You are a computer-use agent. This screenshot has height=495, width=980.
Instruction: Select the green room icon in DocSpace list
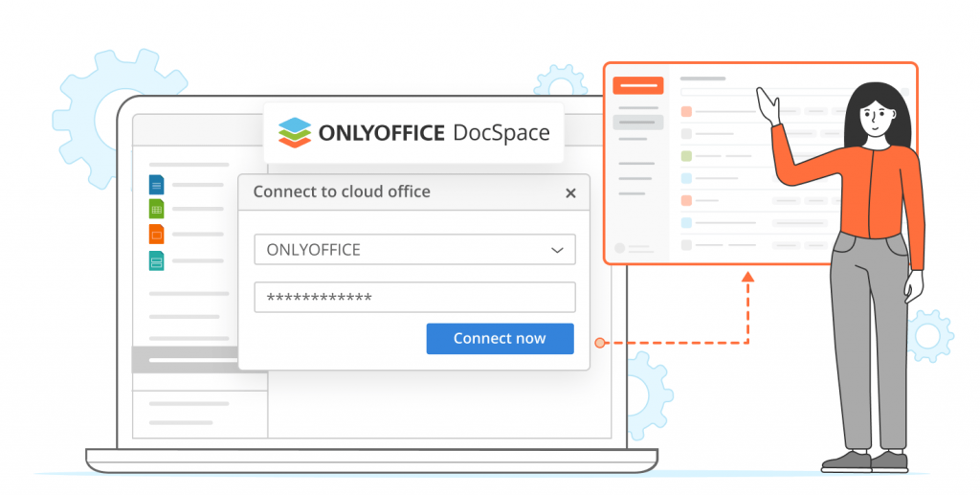(686, 156)
